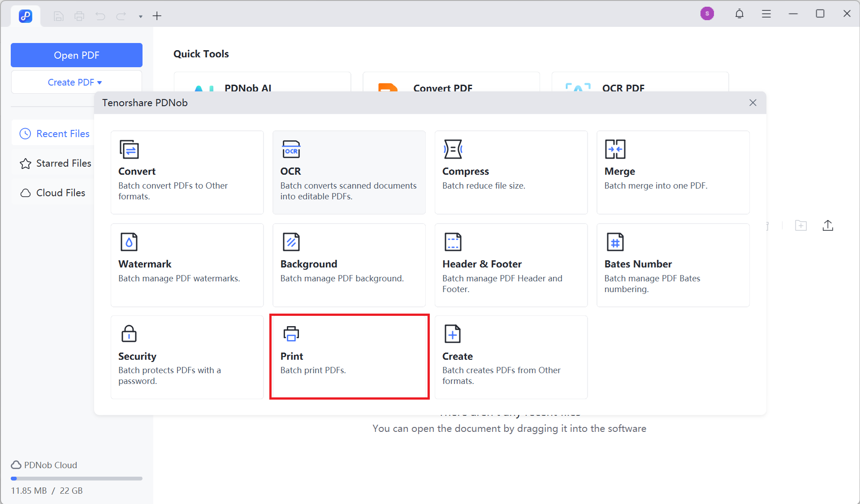Click the Print batch tool
Screen dimensions: 860x504
[x=349, y=357]
